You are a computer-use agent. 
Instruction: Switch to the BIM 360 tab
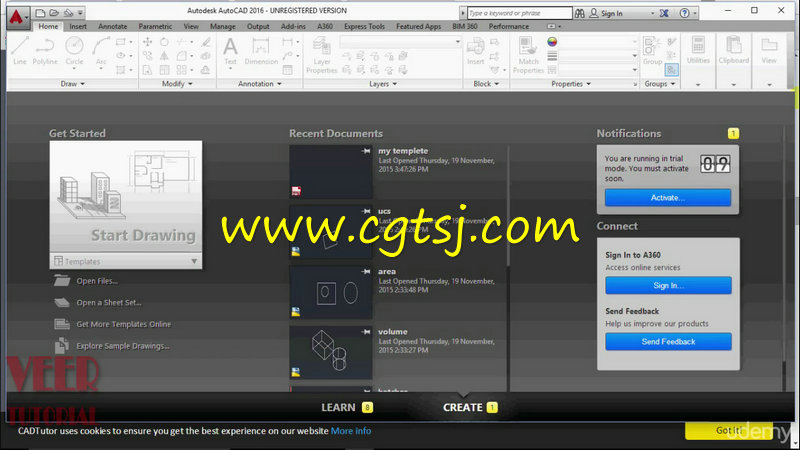click(x=465, y=26)
